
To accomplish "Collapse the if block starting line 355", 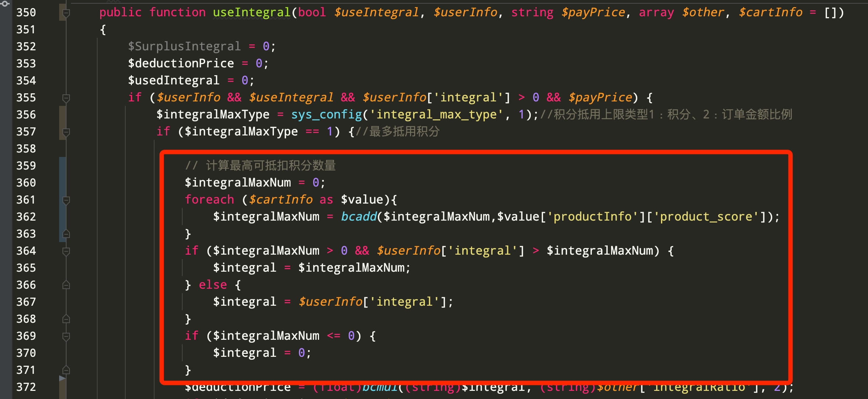I will tap(66, 98).
